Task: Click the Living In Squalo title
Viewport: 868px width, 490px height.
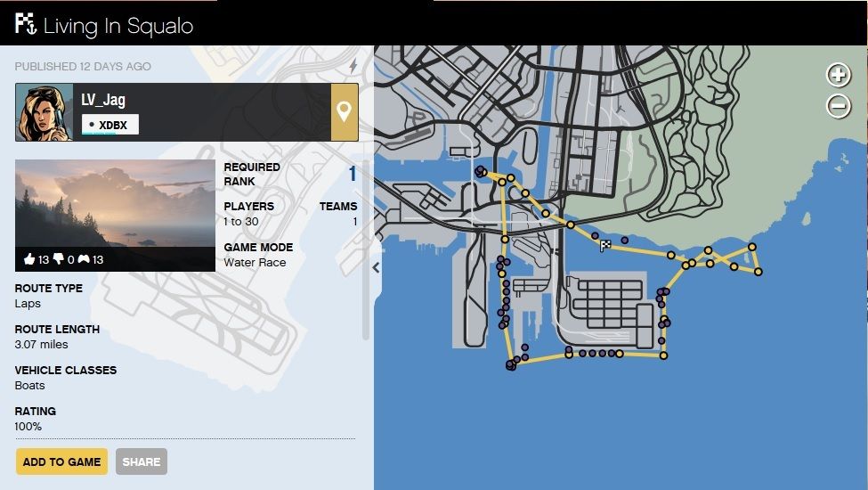Action: click(118, 26)
